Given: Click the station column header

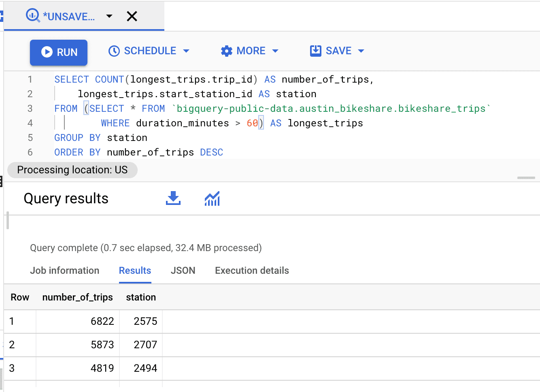Looking at the screenshot, I should click(x=141, y=297).
